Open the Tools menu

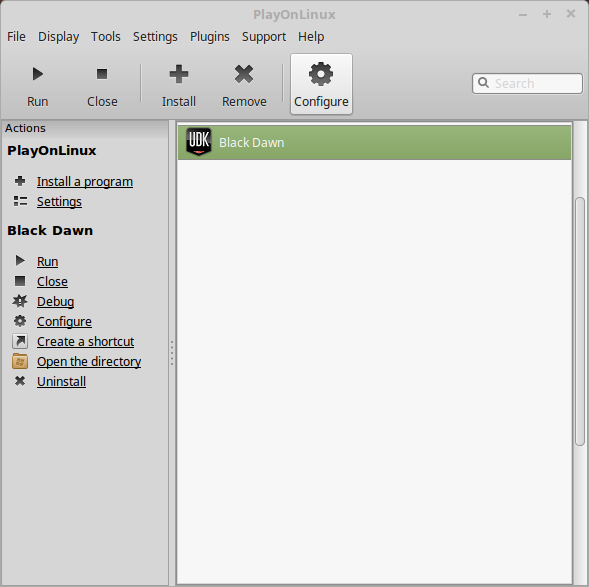106,37
